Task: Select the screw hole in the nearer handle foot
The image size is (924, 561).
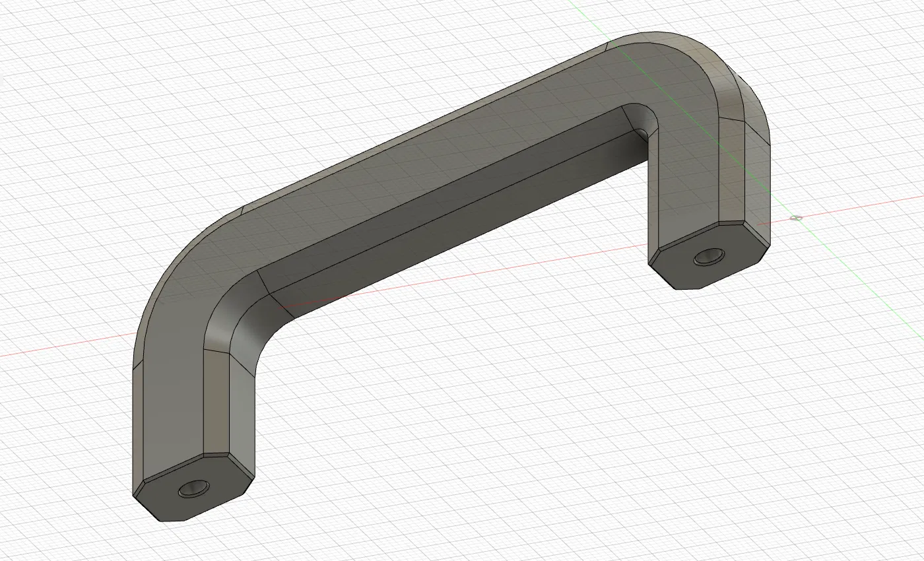Action: 194,489
